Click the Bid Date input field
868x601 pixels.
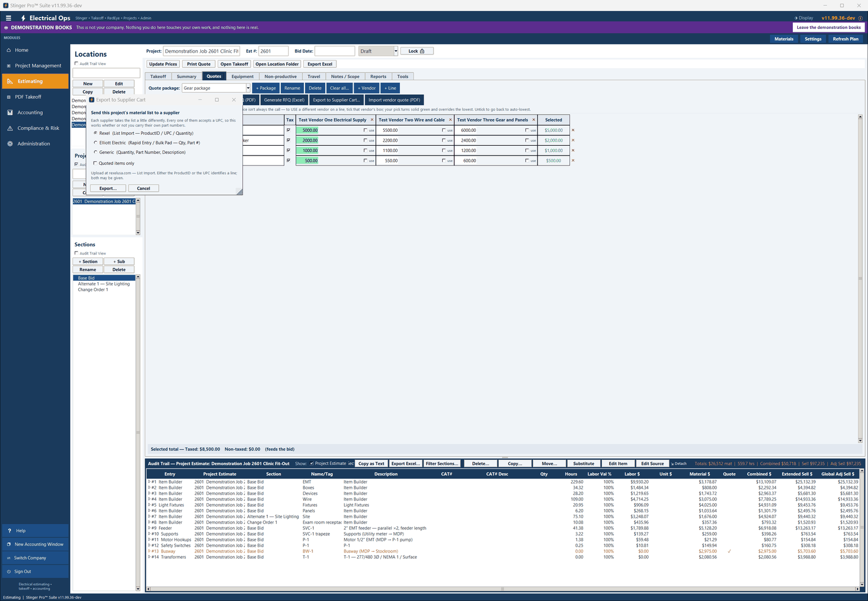(334, 51)
